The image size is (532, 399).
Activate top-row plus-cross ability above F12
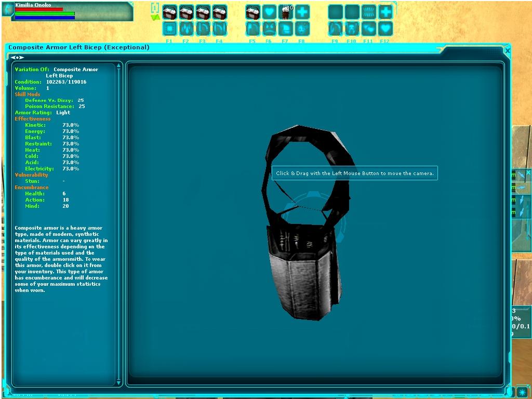pyautogui.click(x=385, y=12)
